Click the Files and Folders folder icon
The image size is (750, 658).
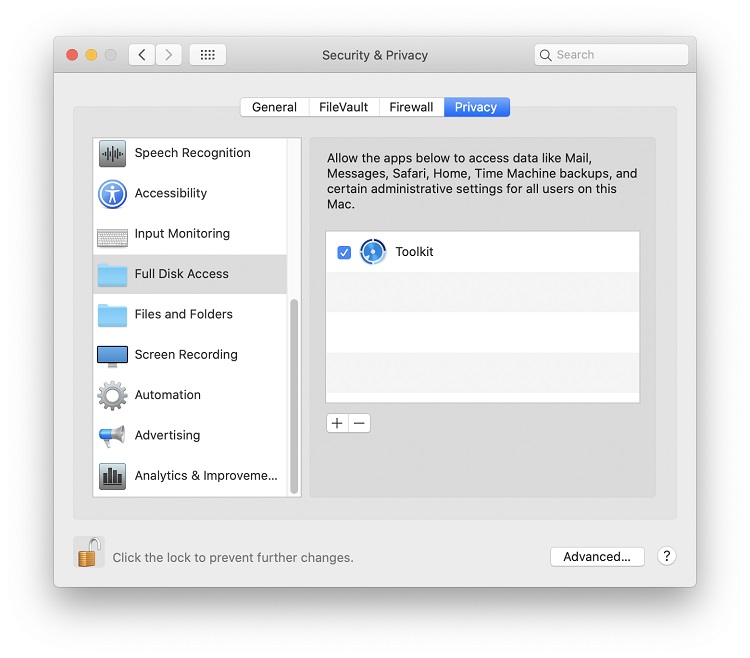(112, 315)
